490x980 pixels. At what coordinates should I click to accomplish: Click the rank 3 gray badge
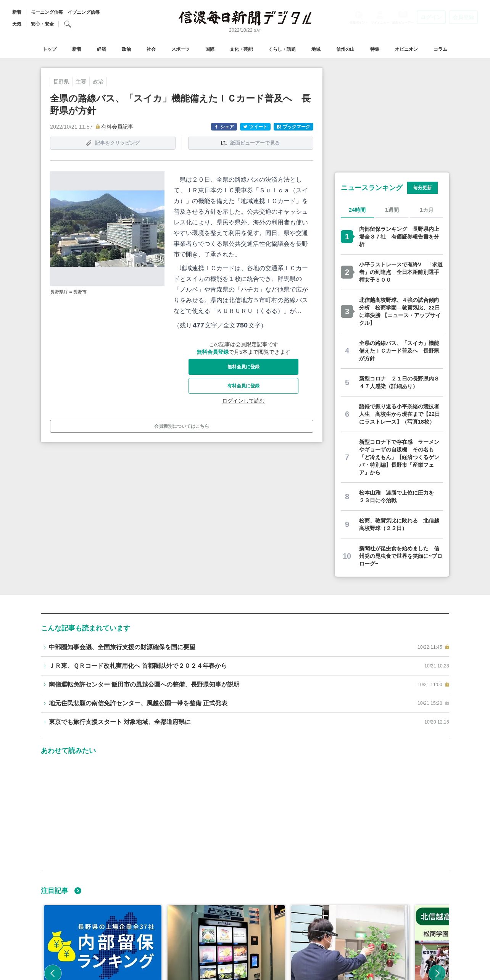tap(347, 311)
